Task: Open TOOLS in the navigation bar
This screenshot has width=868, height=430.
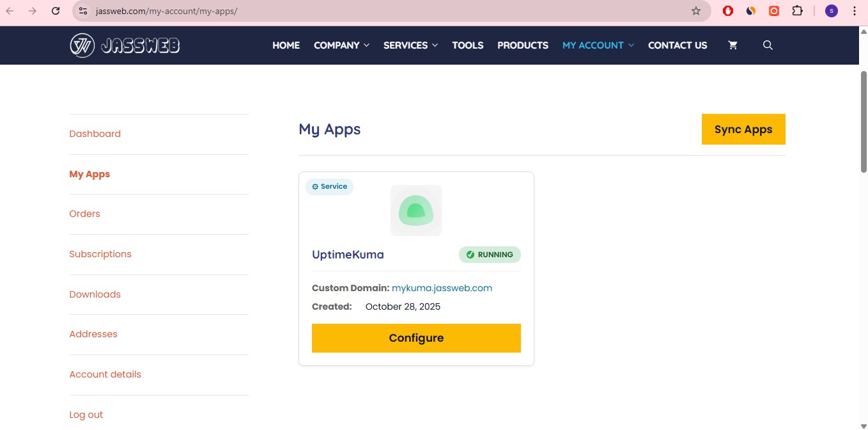Action: pos(468,45)
